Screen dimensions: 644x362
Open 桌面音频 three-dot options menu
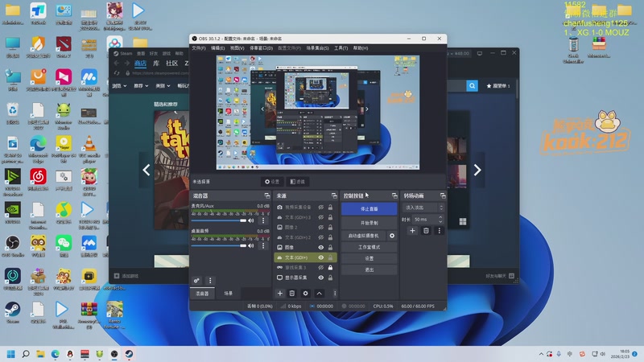(x=263, y=246)
